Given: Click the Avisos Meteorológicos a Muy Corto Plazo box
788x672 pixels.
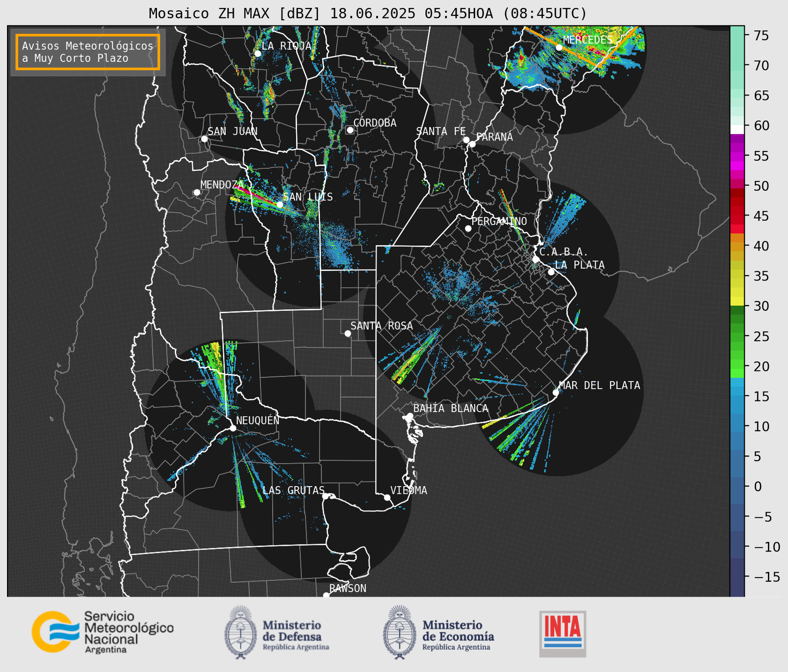Looking at the screenshot, I should coord(87,52).
